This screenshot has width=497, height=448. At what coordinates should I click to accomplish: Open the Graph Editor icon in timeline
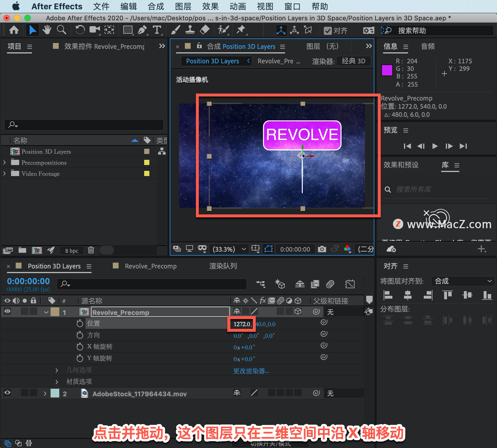pyautogui.click(x=350, y=284)
